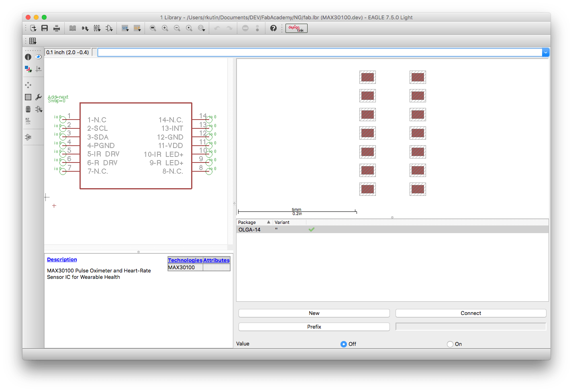Click the Connect button
The height and width of the screenshot is (392, 573).
click(471, 313)
